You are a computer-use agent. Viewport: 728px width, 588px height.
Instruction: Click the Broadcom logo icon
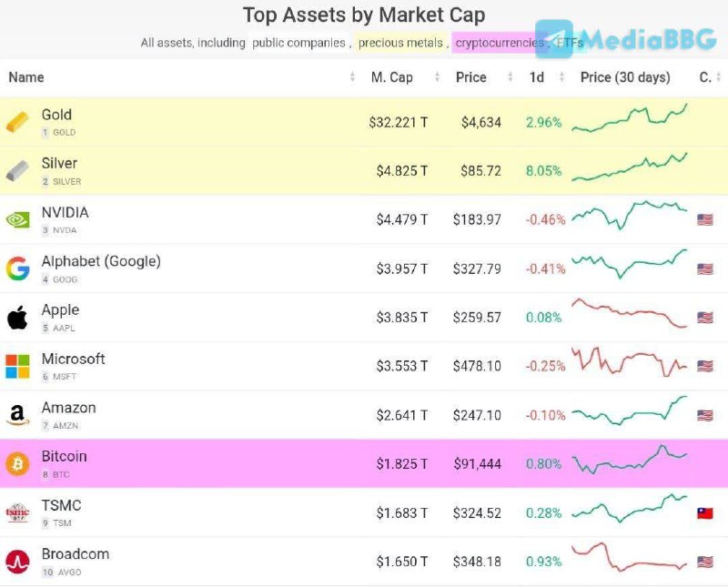tap(17, 563)
